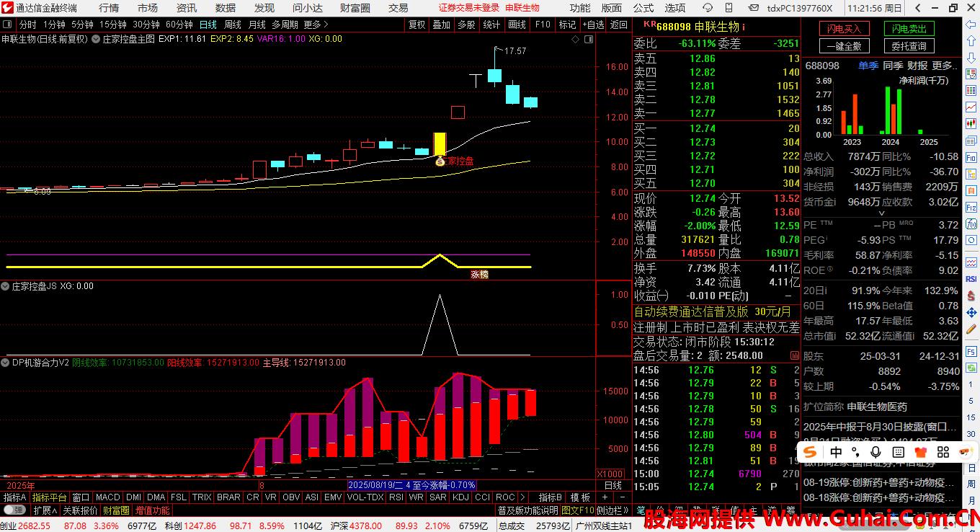Open the four-squares toolbox icon on Sogou bar
This screenshot has width=980, height=532.
point(943,452)
